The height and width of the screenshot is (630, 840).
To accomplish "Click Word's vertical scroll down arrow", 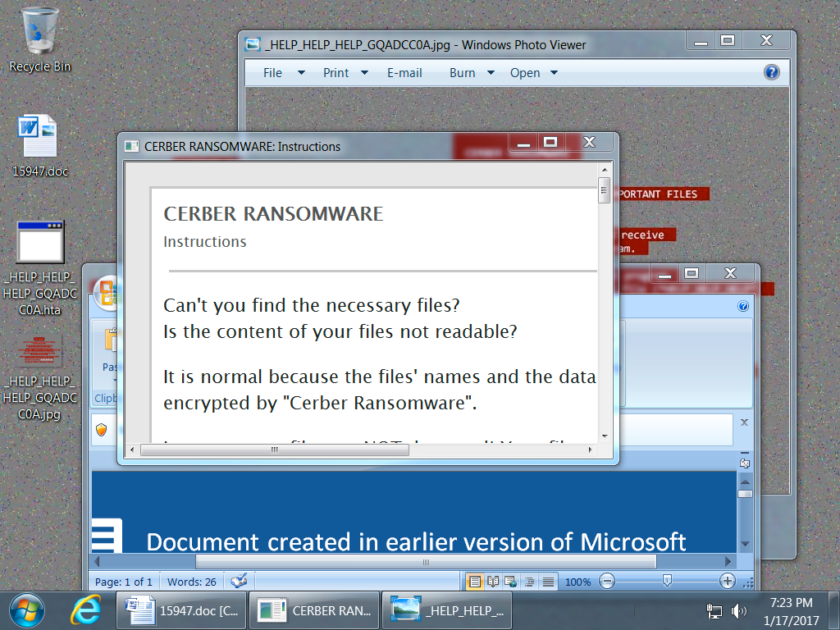I will pos(745,544).
